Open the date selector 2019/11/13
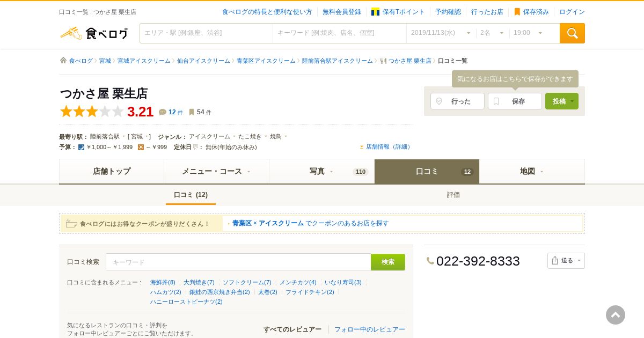Image resolution: width=644 pixels, height=338 pixels. click(441, 33)
